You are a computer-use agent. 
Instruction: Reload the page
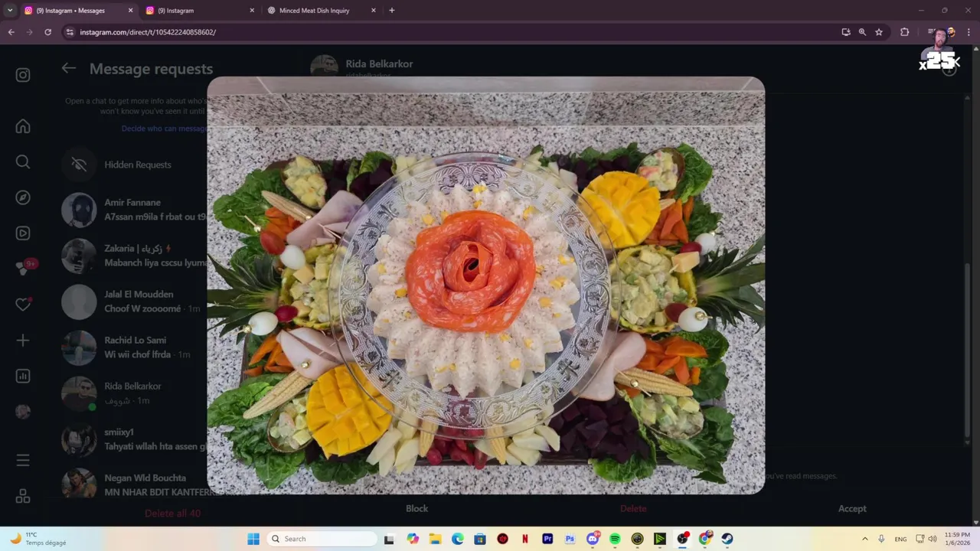47,32
